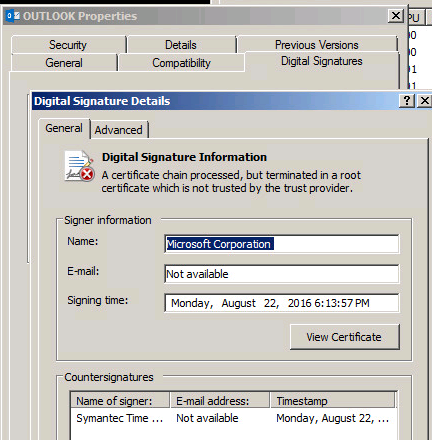Select the Digital Signatures tab
This screenshot has height=440, width=432.
pos(322,61)
